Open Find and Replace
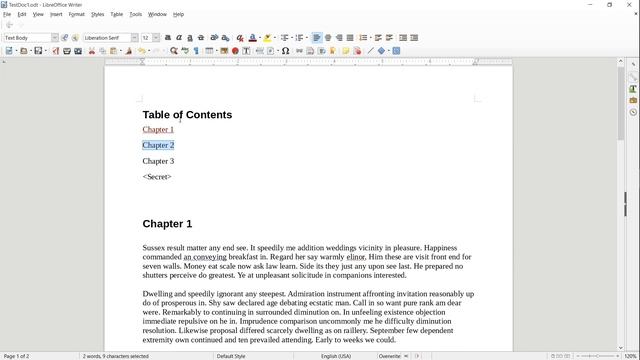Image resolution: width=640 pixels, height=360 pixels. (x=174, y=51)
